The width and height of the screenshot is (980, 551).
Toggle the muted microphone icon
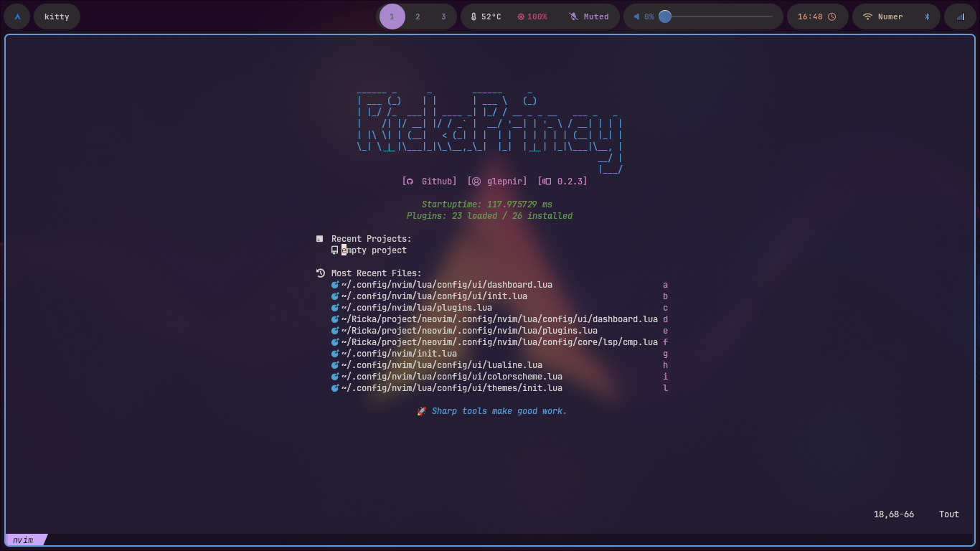tap(573, 17)
